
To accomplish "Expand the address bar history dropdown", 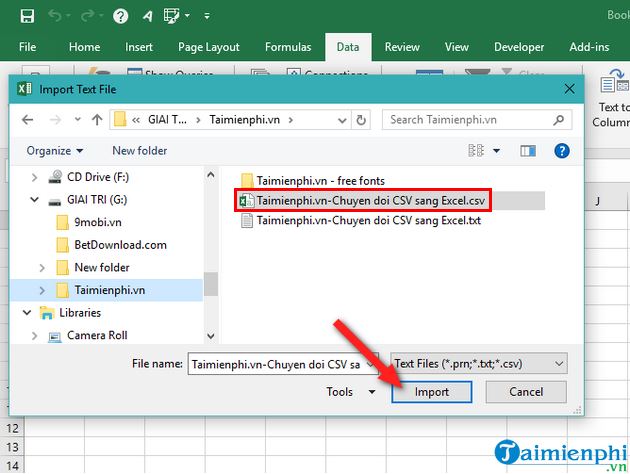I will (x=342, y=120).
